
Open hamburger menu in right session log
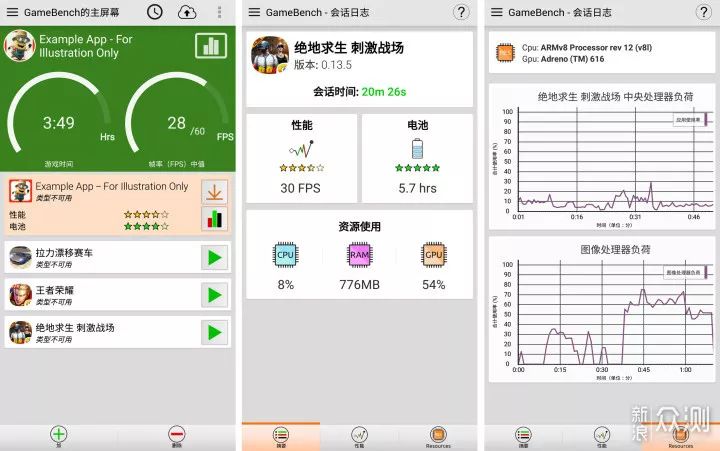click(x=497, y=12)
